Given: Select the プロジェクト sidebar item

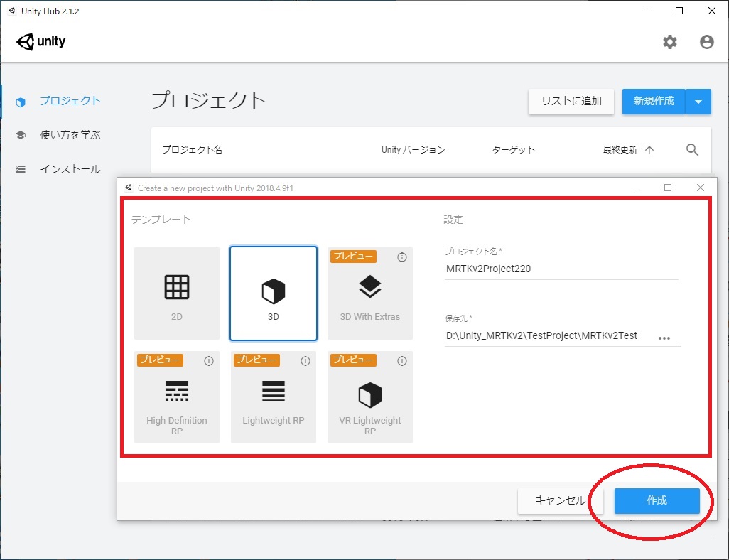Looking at the screenshot, I should pyautogui.click(x=70, y=101).
